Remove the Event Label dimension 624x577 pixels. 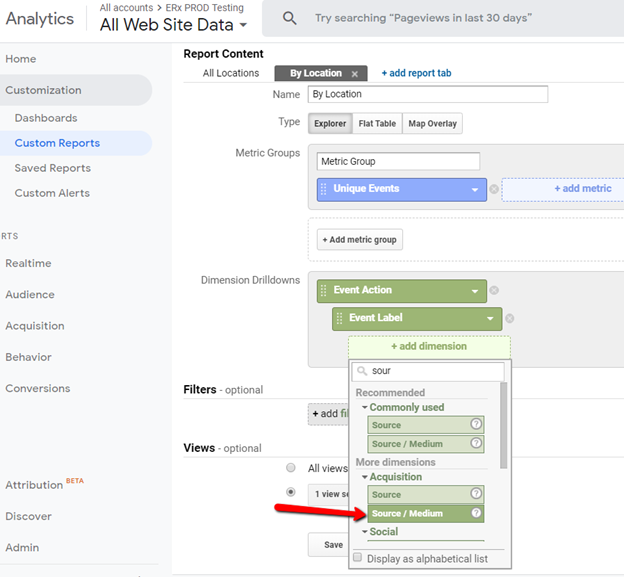(x=509, y=318)
